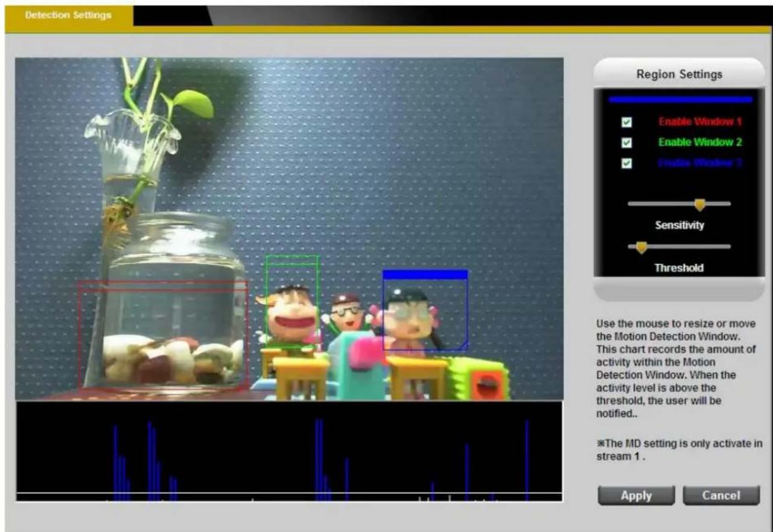Toggle the Enable Window 3 checkbox
The image size is (773, 532).
[627, 163]
